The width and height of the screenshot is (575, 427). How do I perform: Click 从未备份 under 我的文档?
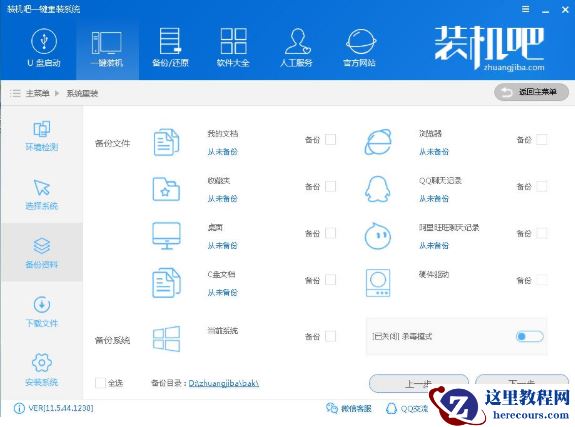223,152
